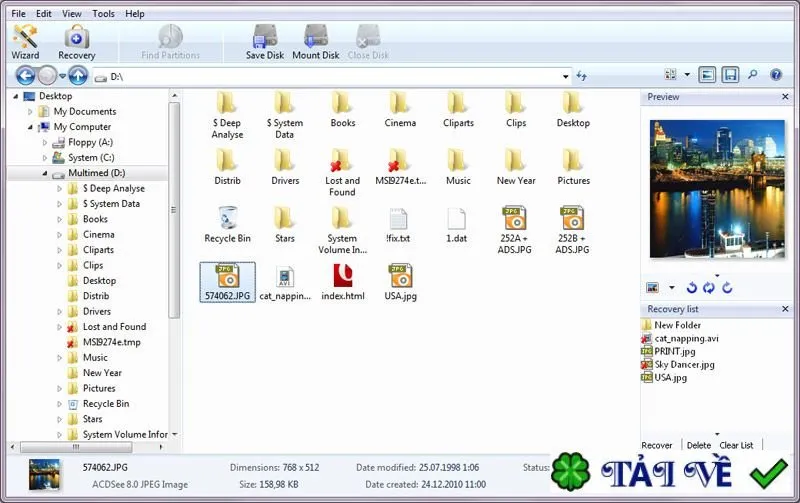Collapse the Multimed (D:) drive node
Image resolution: width=800 pixels, height=503 pixels.
pyautogui.click(x=45, y=173)
